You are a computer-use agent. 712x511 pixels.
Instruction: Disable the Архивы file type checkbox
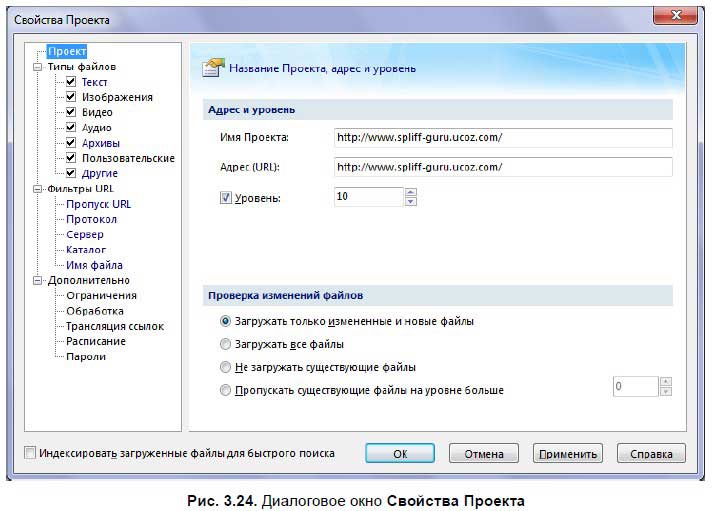coord(71,143)
